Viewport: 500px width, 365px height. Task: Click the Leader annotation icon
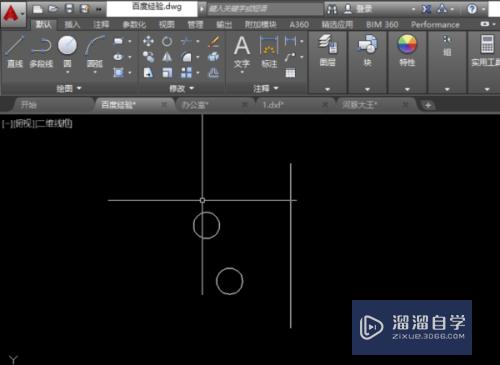coord(290,57)
